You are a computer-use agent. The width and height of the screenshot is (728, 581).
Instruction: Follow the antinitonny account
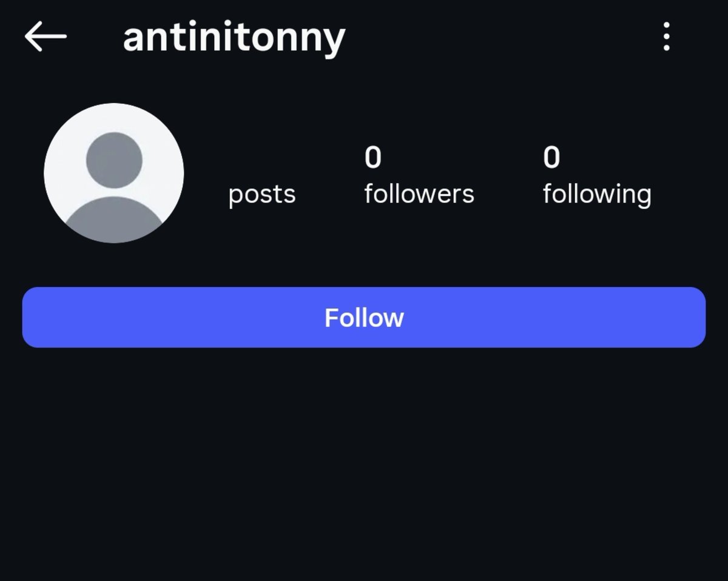tap(364, 317)
